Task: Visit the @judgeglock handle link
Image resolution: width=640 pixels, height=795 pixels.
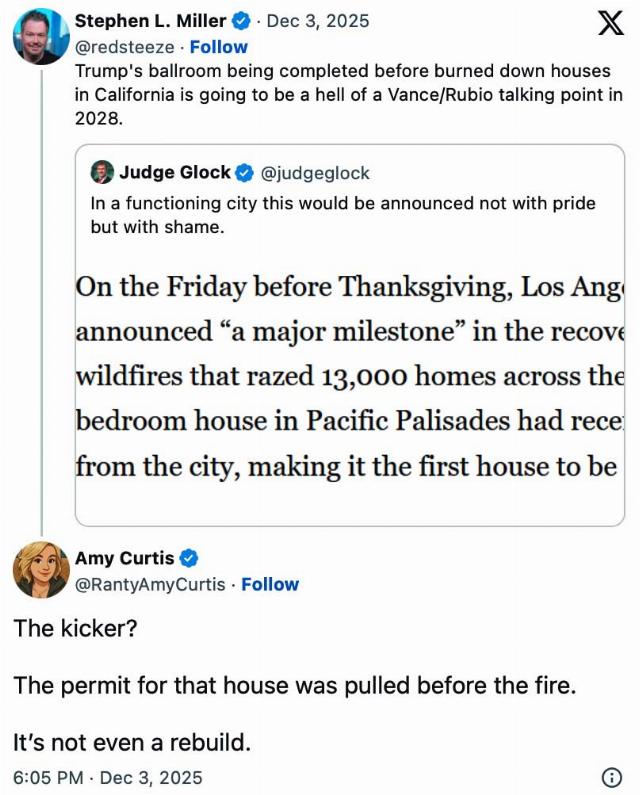Action: coord(315,173)
